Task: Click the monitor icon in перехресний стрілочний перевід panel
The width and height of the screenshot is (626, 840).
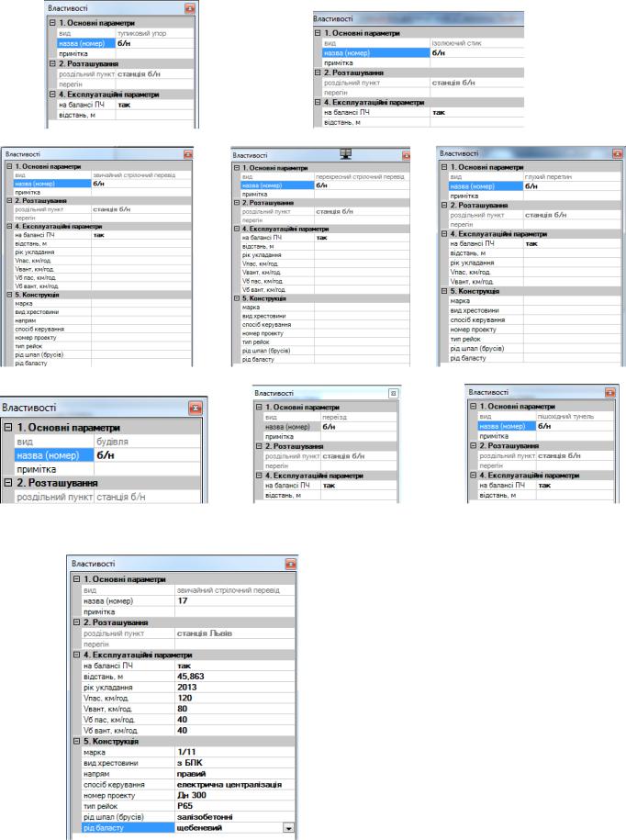Action: tap(346, 154)
